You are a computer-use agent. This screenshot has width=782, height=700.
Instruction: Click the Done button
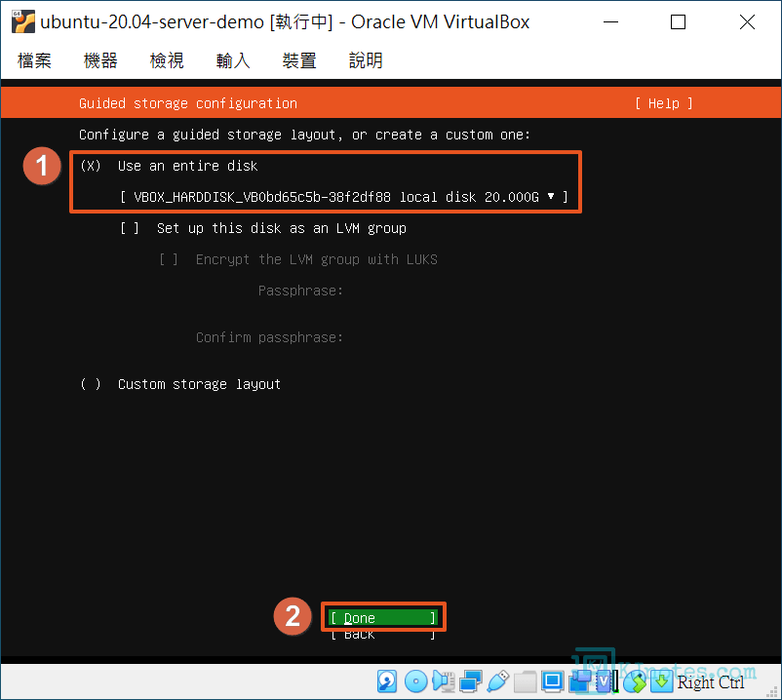point(383,618)
